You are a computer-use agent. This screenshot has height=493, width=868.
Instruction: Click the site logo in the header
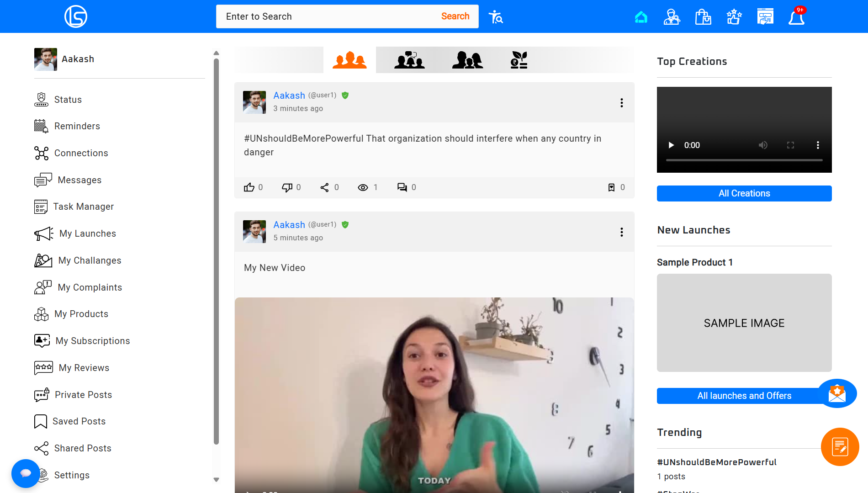pyautogui.click(x=76, y=16)
